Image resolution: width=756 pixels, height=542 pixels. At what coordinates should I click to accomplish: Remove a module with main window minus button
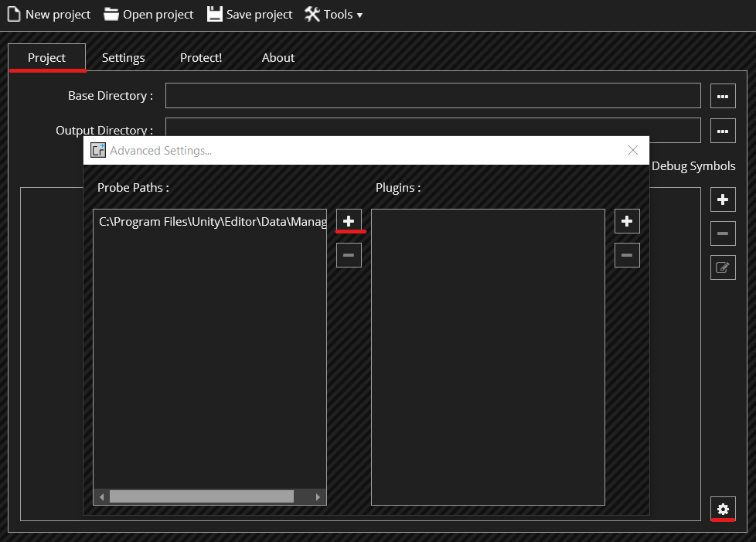click(x=723, y=234)
